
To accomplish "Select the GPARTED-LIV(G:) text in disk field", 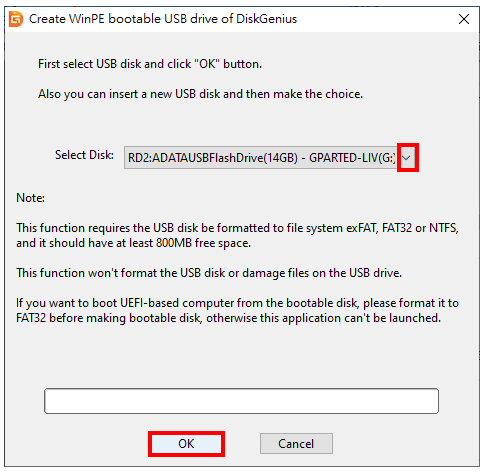I will coord(352,158).
